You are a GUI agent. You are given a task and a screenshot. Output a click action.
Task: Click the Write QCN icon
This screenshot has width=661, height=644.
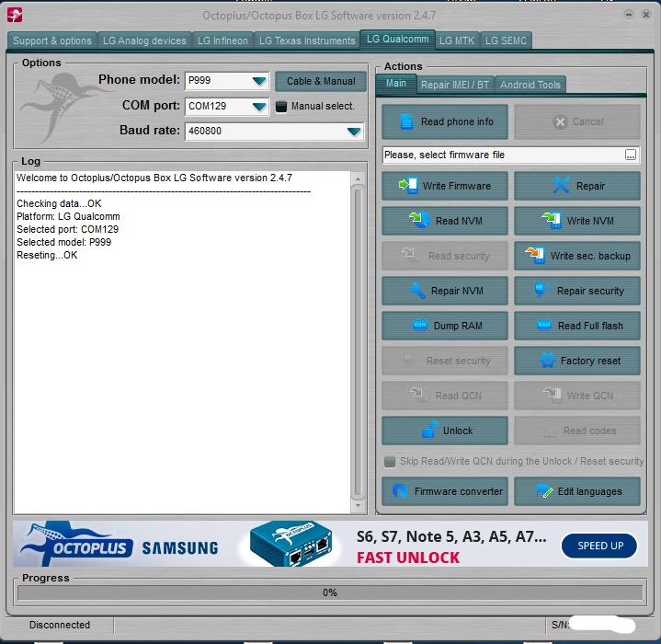pyautogui.click(x=552, y=396)
